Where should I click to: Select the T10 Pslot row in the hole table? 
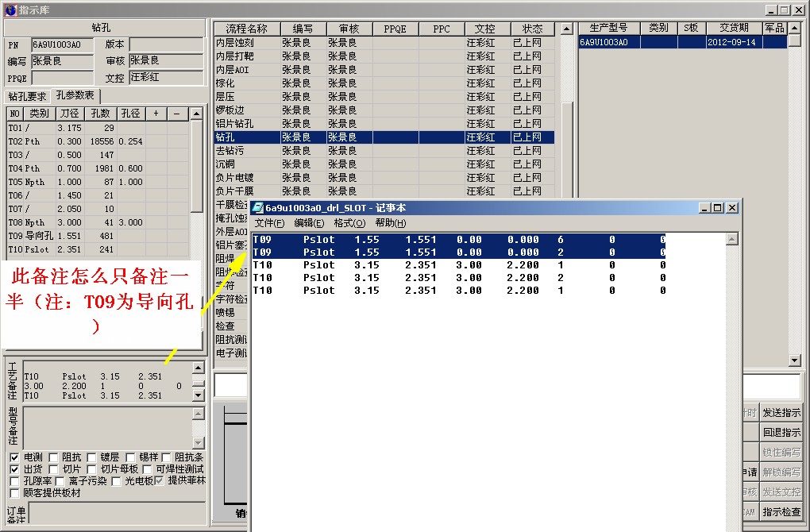click(98, 249)
